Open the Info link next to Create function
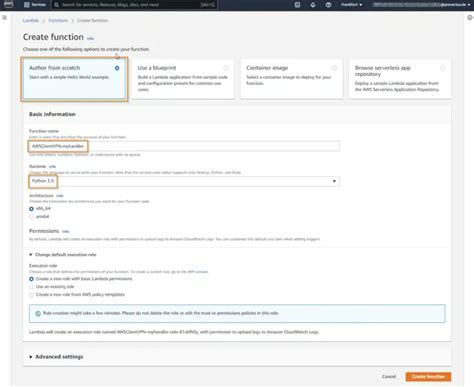 tap(90, 39)
